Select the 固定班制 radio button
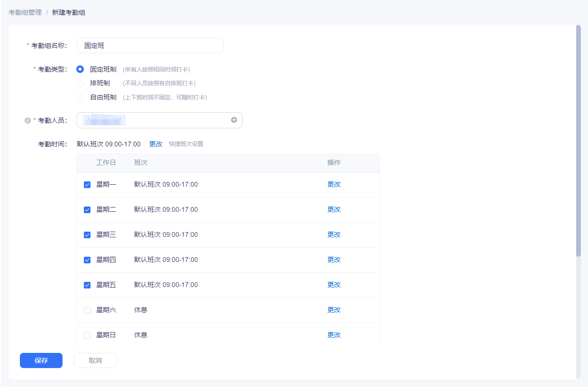This screenshot has height=387, width=588. 80,69
